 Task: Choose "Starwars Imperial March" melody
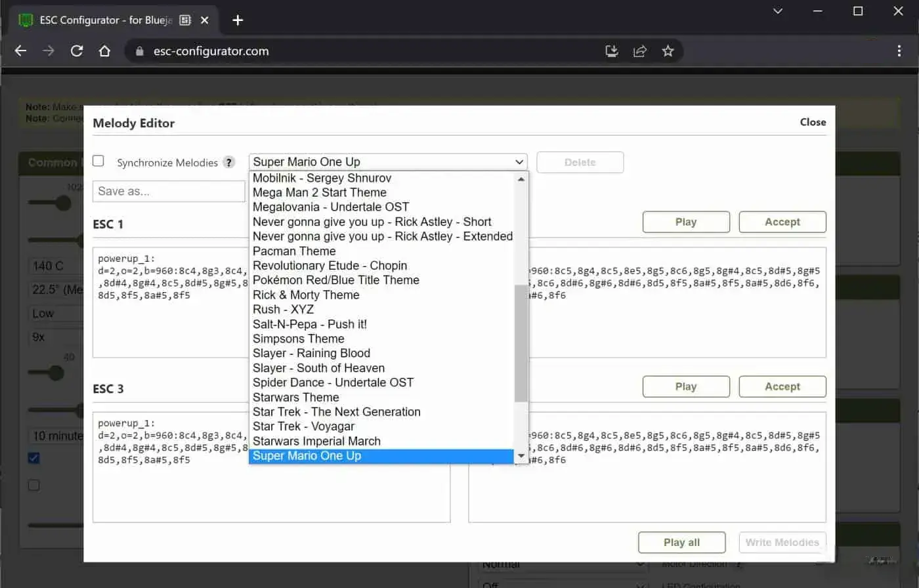click(316, 441)
